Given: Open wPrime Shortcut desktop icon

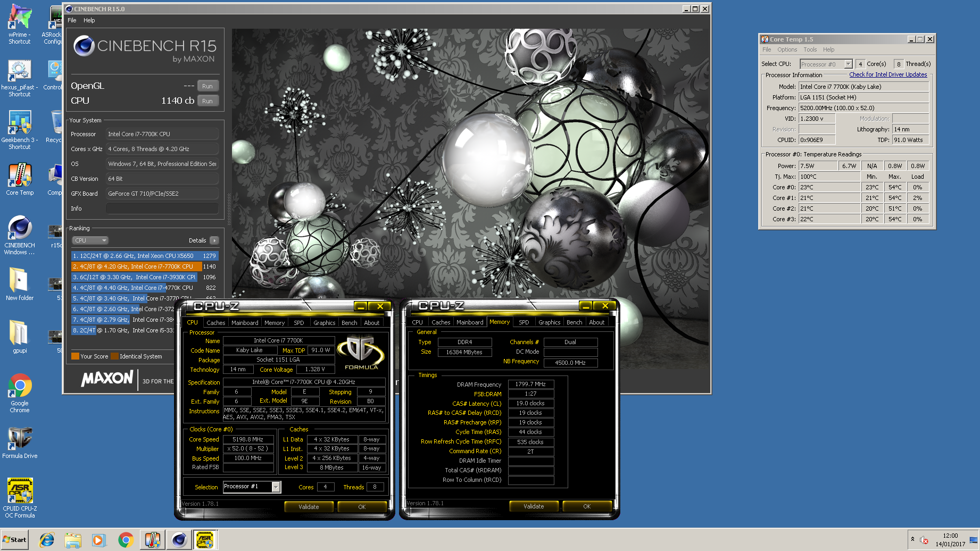Looking at the screenshot, I should coord(20,24).
